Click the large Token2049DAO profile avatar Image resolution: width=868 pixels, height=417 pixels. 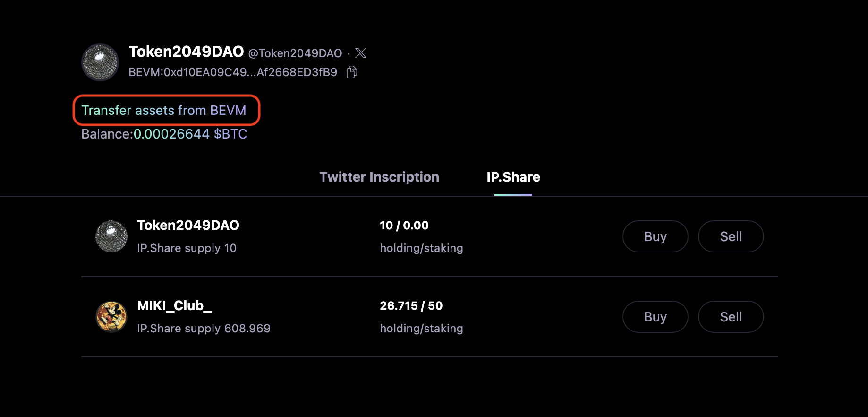click(100, 62)
